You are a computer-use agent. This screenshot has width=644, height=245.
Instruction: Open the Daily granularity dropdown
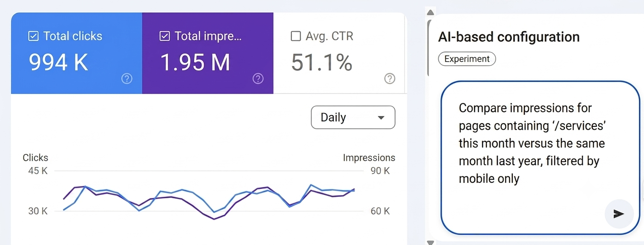353,117
